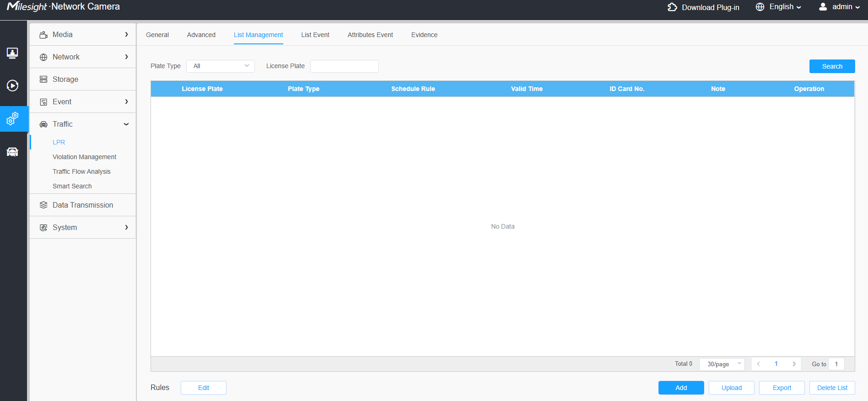Click the Traffic car icon
Image resolution: width=868 pixels, height=401 pixels.
43,124
